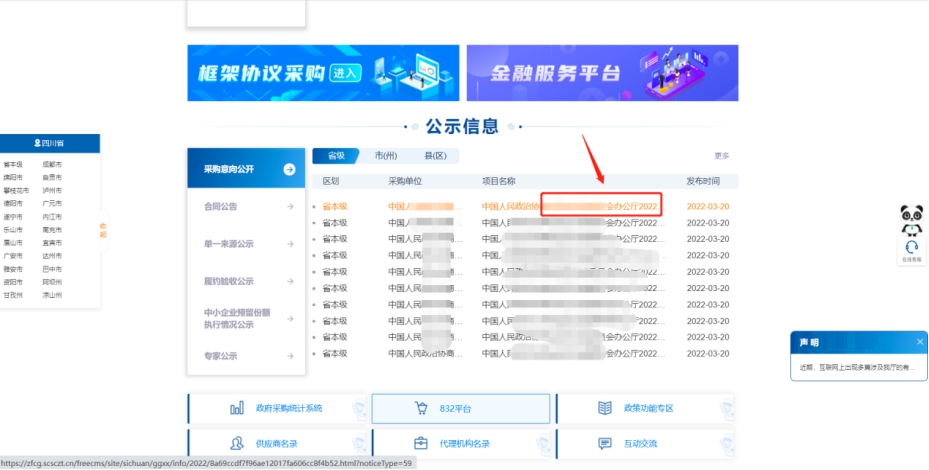Collapse the region panel with 收起
This screenshot has width=929, height=470.
click(x=103, y=230)
